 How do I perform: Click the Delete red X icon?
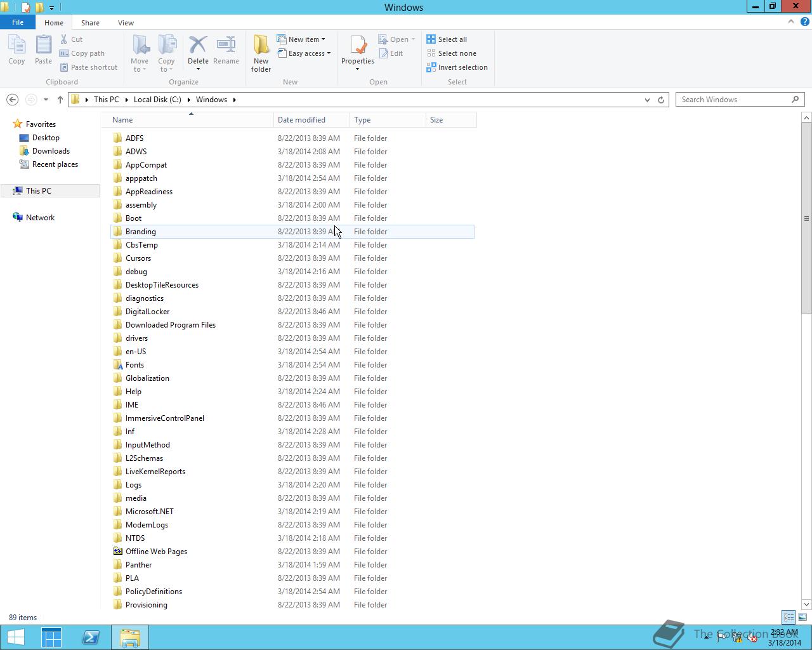(x=198, y=44)
